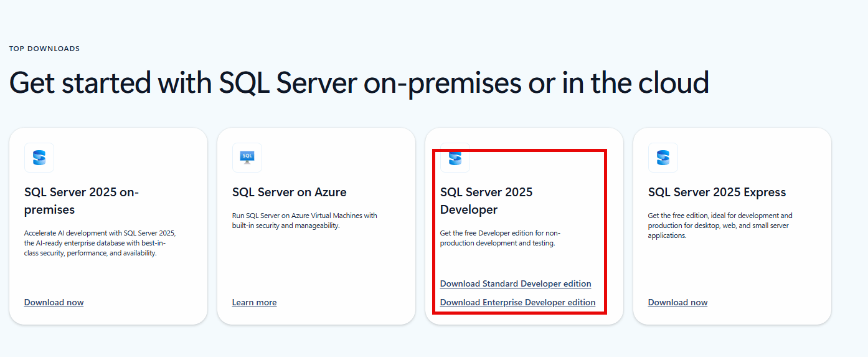Image resolution: width=868 pixels, height=357 pixels.
Task: Select the SQL Server 2025 Developer title
Action: pyautogui.click(x=486, y=201)
